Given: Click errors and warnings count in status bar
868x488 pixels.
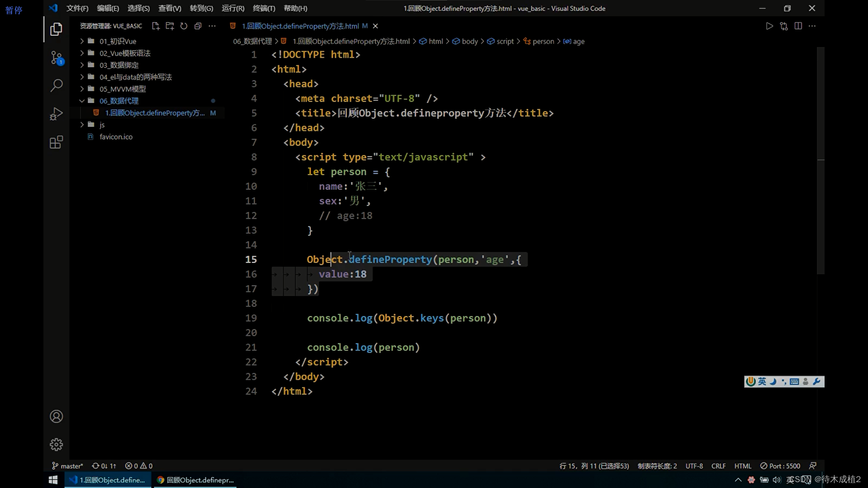Looking at the screenshot, I should point(139,466).
